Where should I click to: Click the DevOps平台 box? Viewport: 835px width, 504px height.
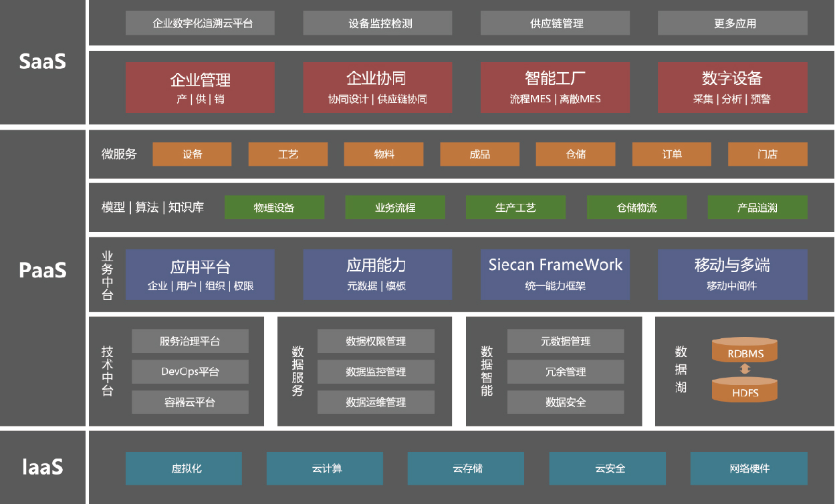[190, 372]
